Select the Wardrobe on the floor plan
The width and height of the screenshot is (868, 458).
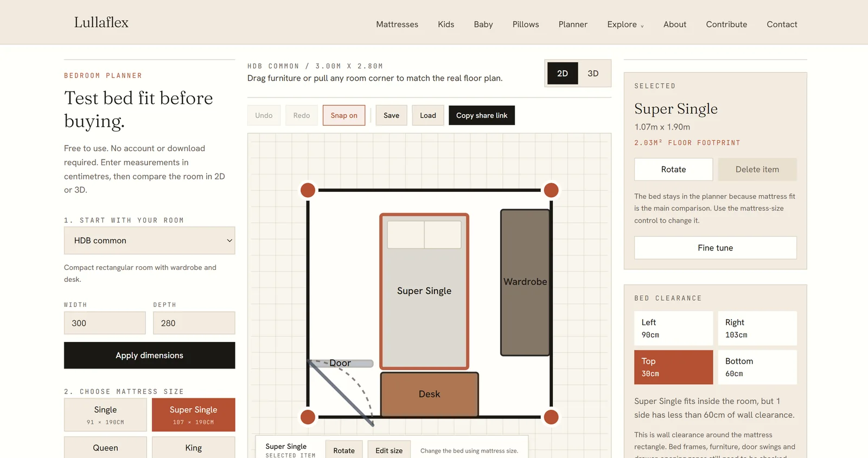pos(525,282)
